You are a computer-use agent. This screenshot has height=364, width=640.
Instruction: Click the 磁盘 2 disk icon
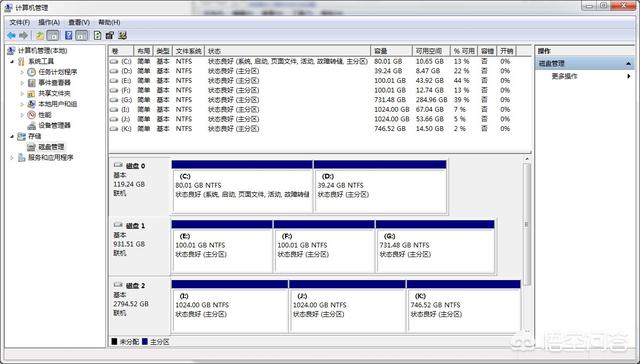118,285
